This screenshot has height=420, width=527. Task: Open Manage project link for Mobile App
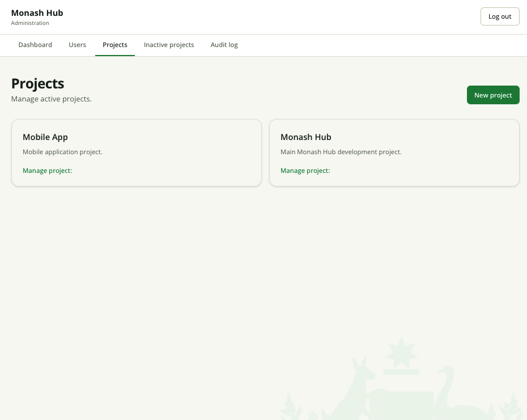tap(48, 171)
